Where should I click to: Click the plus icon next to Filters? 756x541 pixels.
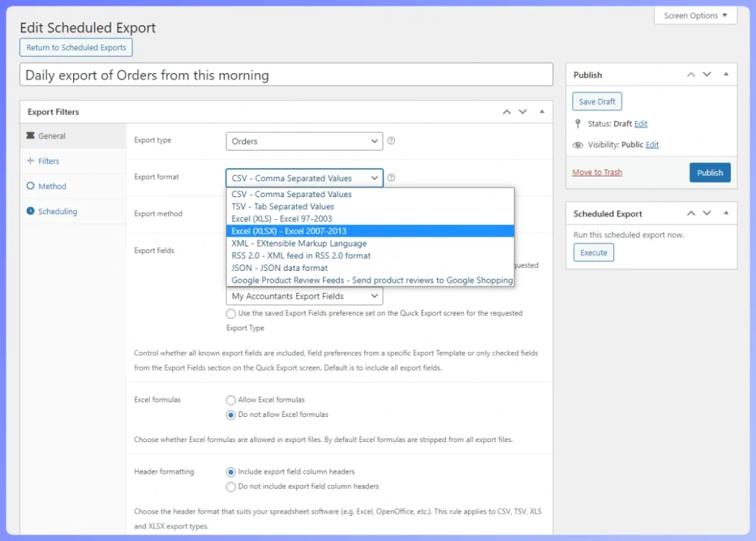30,161
